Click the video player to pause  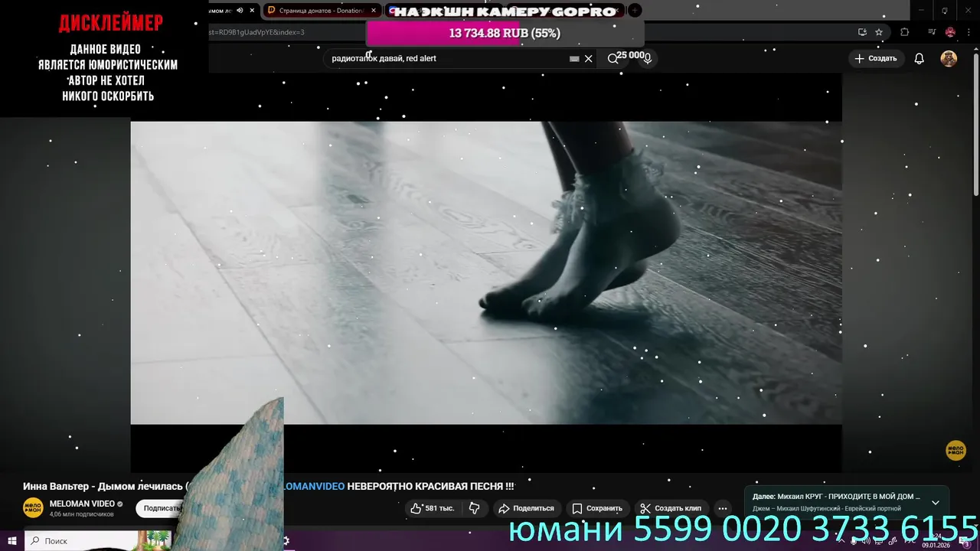coord(486,272)
